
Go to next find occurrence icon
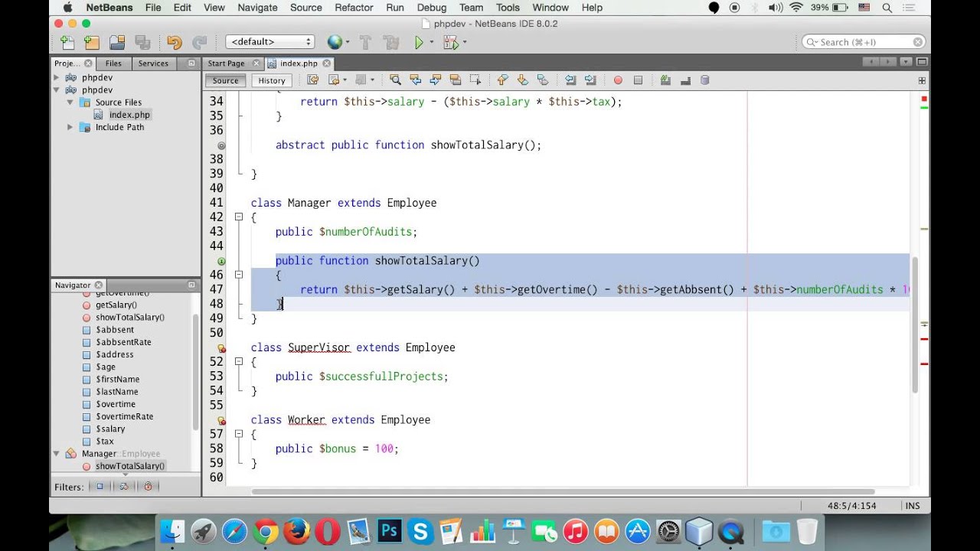[435, 80]
